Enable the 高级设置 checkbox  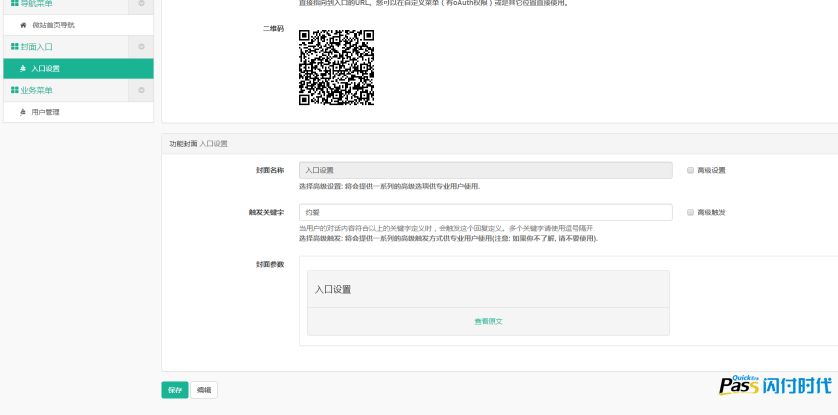pyautogui.click(x=690, y=170)
